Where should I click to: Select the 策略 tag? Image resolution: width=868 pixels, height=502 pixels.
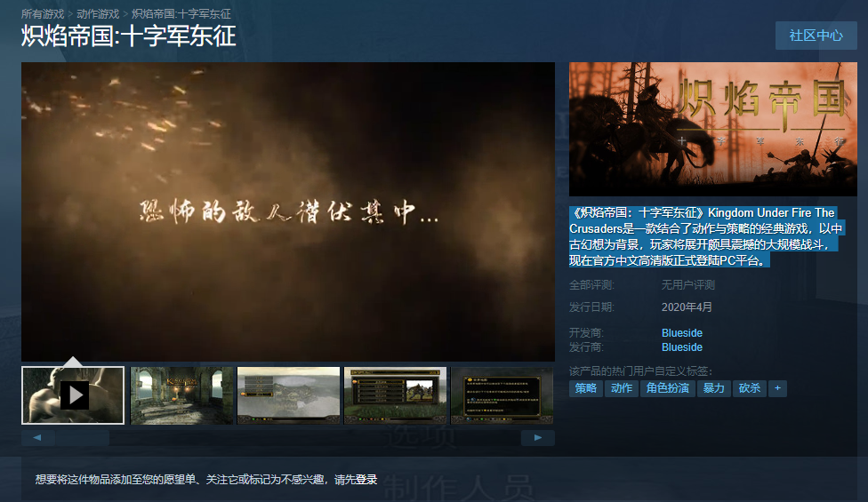(586, 388)
